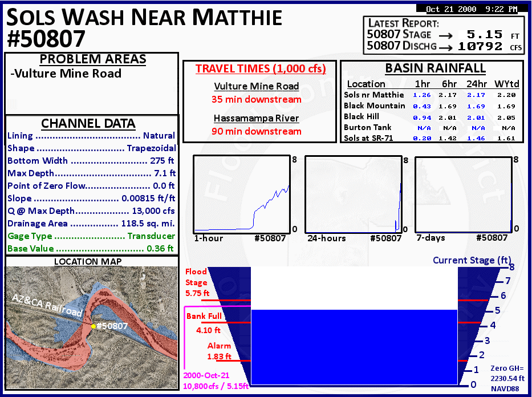Click the AZ&CA Railroad label on the map
This screenshot has width=532, height=397.
(47, 305)
